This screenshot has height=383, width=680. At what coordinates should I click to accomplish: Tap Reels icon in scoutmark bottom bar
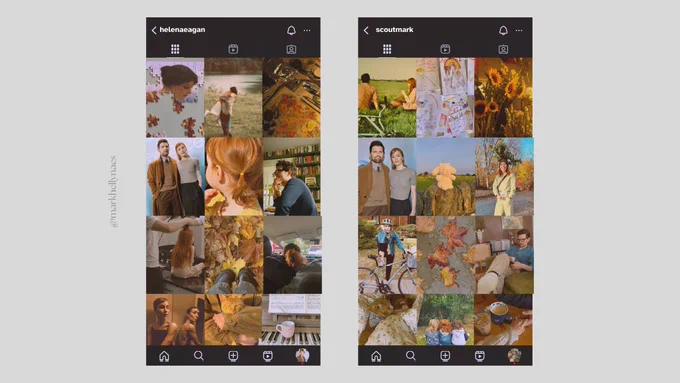tap(480, 356)
